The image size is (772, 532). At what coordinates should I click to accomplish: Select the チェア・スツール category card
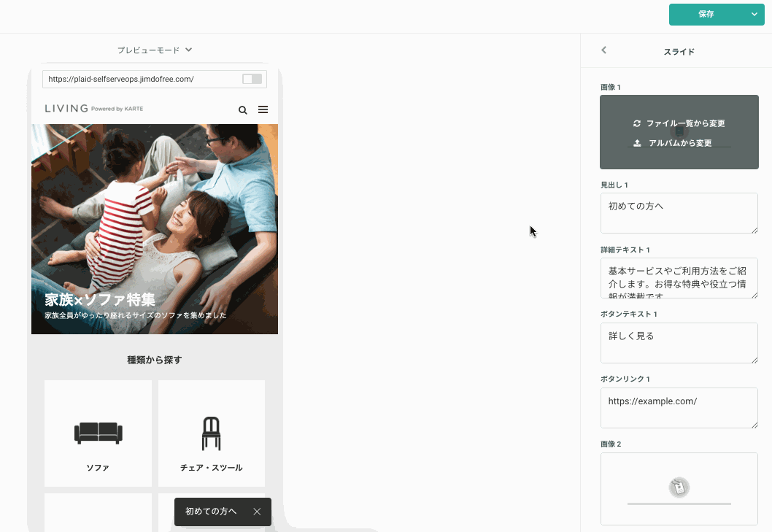pyautogui.click(x=211, y=433)
